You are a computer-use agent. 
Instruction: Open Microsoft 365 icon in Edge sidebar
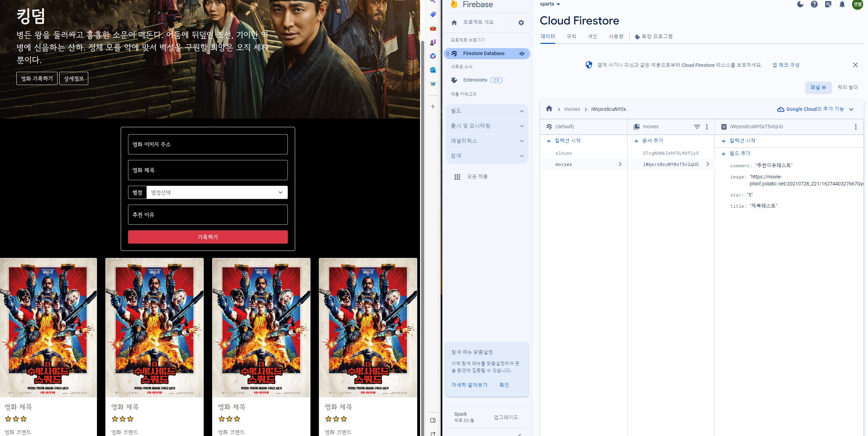(x=433, y=56)
